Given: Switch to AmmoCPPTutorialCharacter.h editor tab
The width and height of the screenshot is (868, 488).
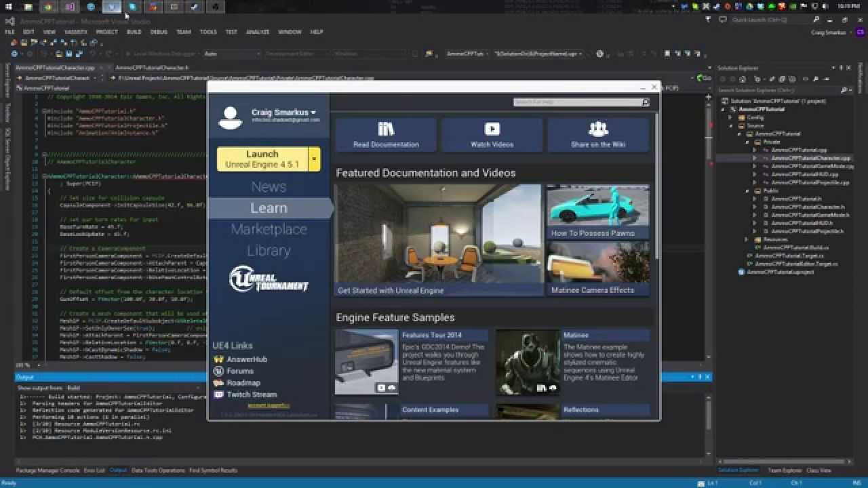Looking at the screenshot, I should point(151,68).
